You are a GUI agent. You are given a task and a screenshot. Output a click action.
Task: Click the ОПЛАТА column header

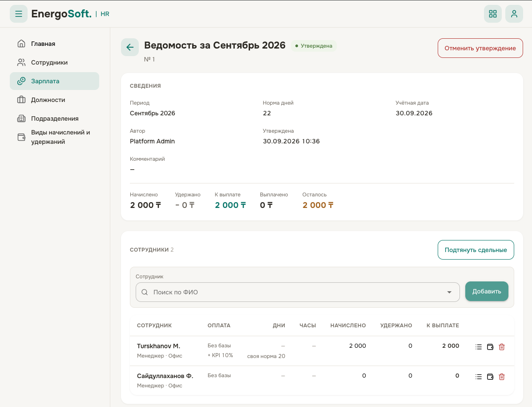219,326
